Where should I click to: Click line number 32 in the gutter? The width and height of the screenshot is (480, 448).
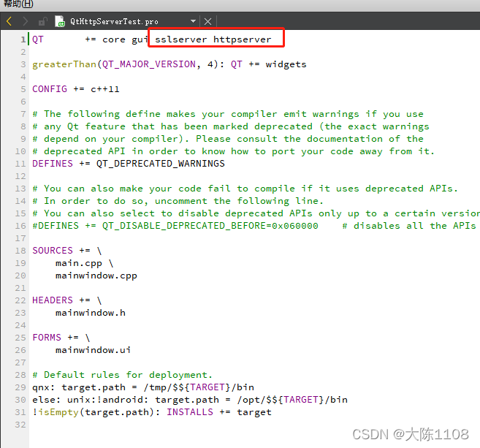coord(20,425)
